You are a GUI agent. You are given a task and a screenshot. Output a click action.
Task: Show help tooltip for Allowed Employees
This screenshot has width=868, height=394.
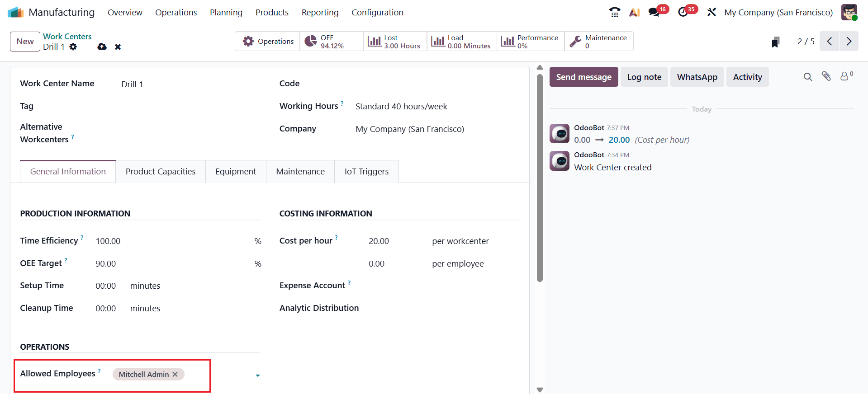pyautogui.click(x=99, y=371)
